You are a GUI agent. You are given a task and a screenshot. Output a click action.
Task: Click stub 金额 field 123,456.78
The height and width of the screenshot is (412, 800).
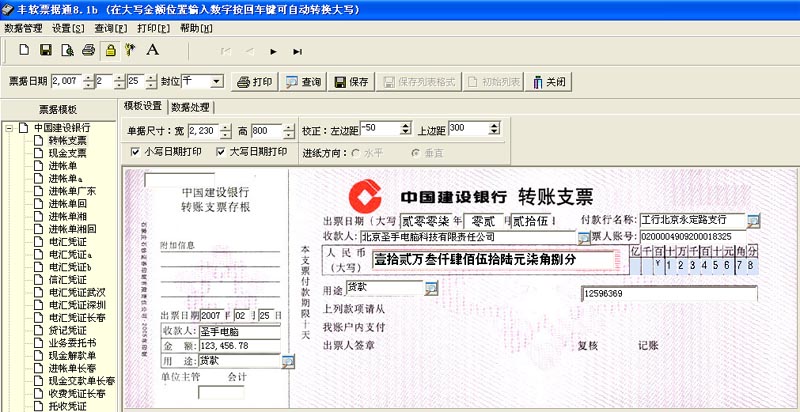pos(239,346)
